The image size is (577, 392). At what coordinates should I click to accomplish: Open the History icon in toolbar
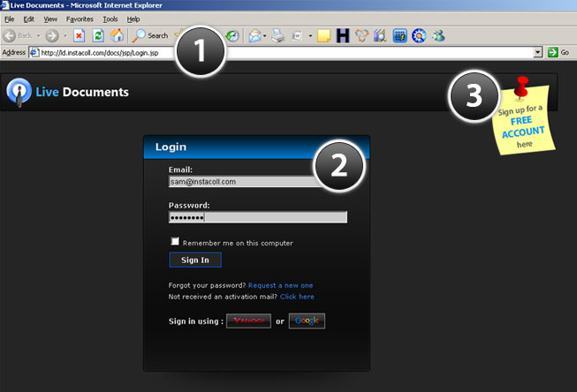(x=232, y=35)
